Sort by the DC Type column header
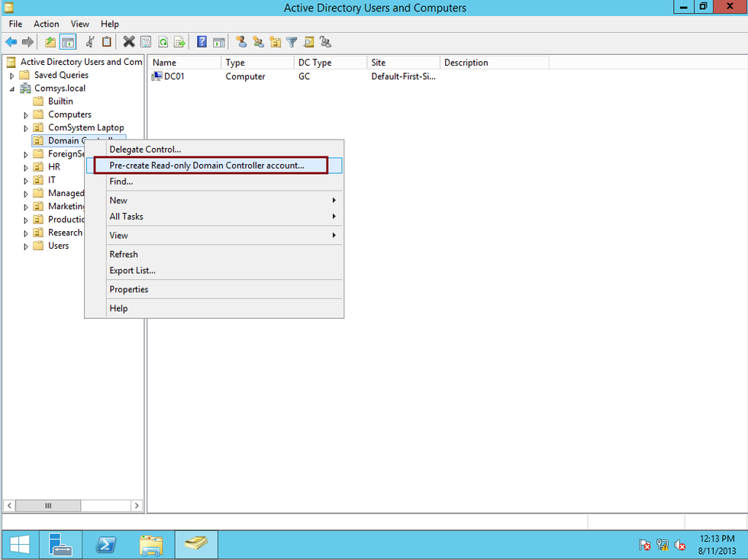Screen dimensions: 748x560 pyautogui.click(x=330, y=63)
